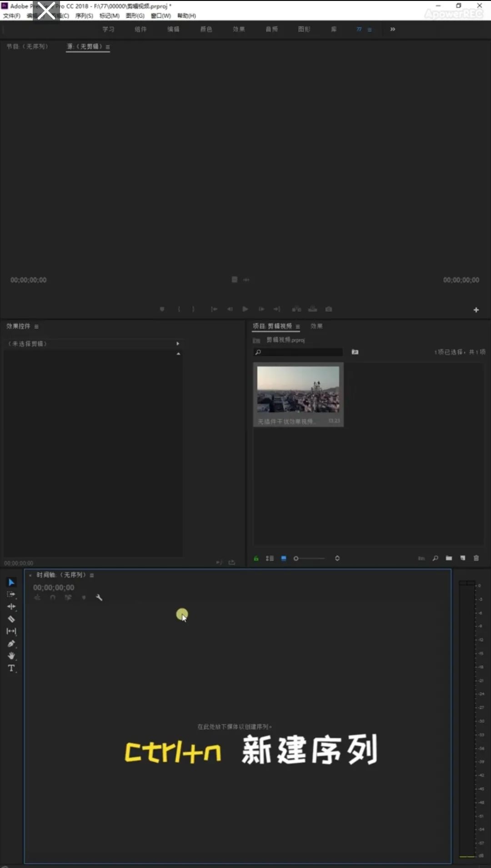The width and height of the screenshot is (491, 868).
Task: Open sort icons arrows in project panel
Action: pos(337,558)
